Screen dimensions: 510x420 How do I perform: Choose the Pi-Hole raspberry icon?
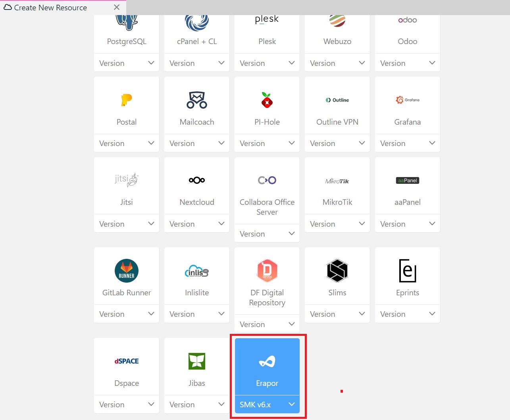coord(267,100)
